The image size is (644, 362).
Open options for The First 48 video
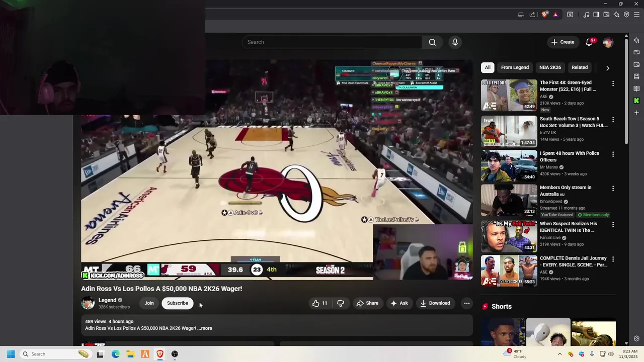(x=613, y=83)
